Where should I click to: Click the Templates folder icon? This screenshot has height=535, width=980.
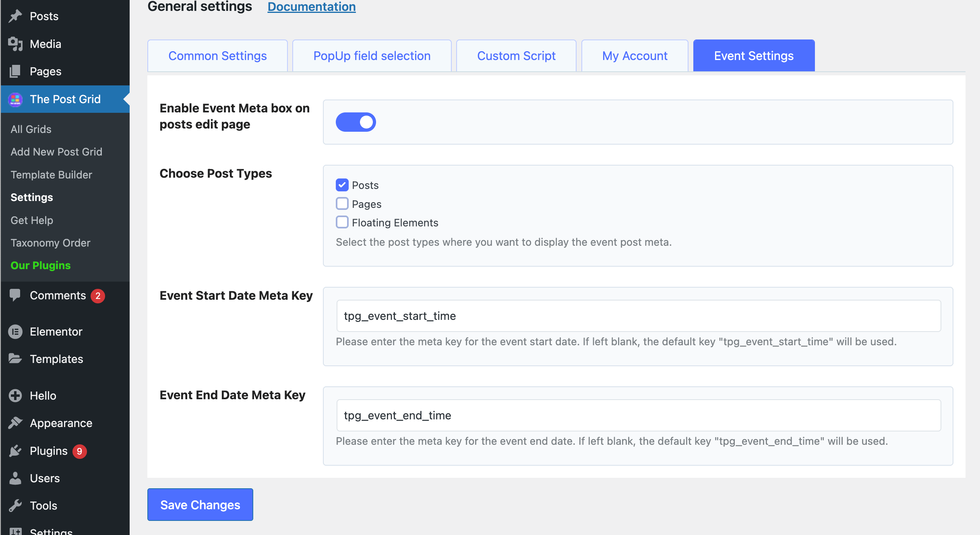pos(15,359)
